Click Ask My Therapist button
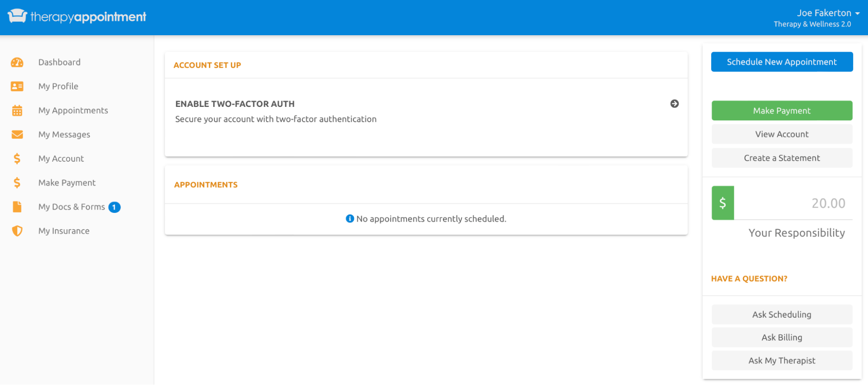Viewport: 868px width, 385px height. [782, 361]
